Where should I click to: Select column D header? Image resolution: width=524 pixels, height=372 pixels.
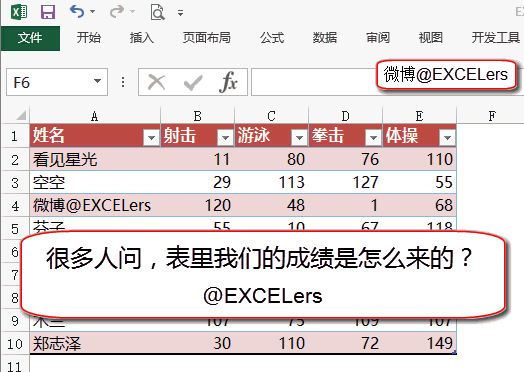click(x=345, y=116)
